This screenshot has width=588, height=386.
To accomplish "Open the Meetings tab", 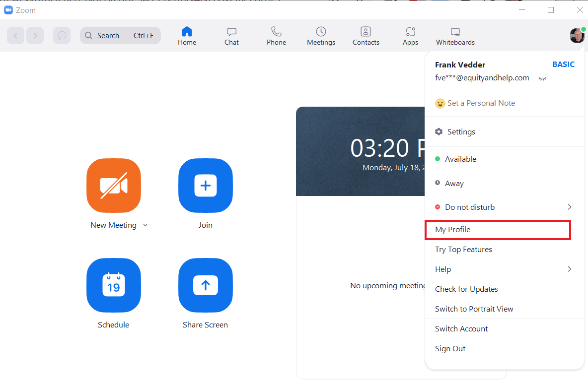I will point(321,36).
